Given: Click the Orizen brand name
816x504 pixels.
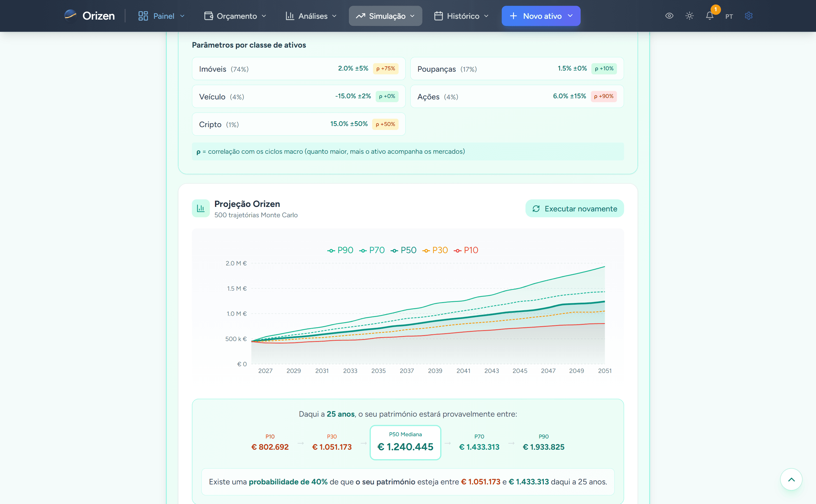Looking at the screenshot, I should click(98, 16).
